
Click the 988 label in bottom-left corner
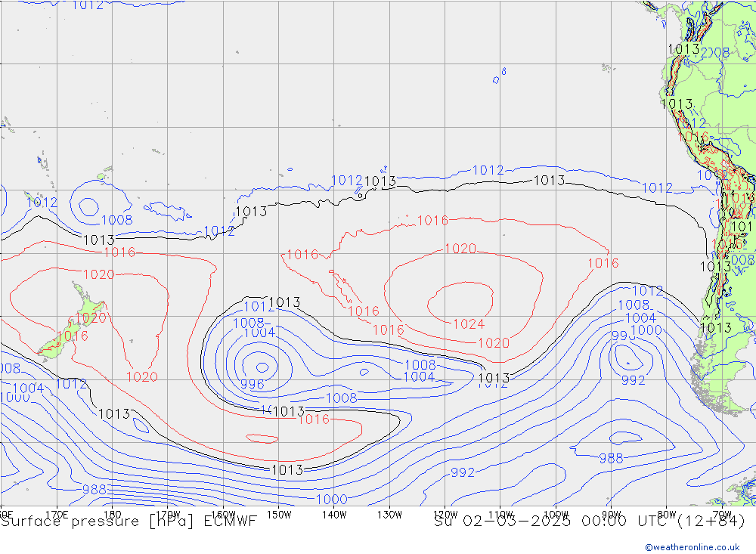click(x=94, y=490)
